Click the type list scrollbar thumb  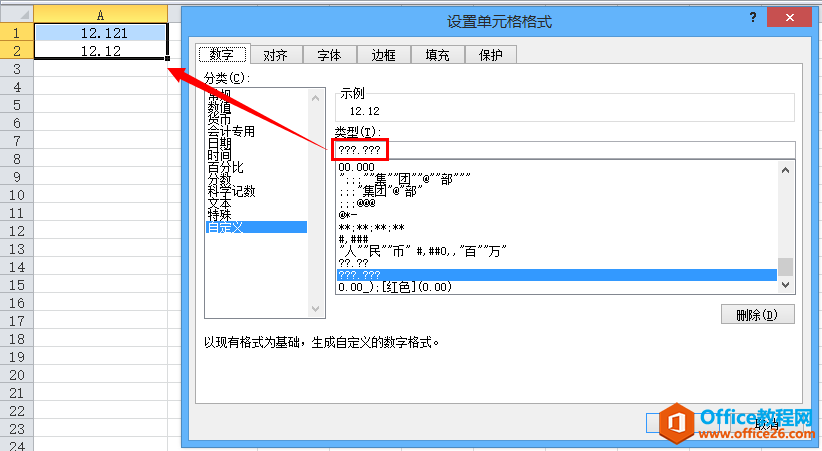point(785,266)
